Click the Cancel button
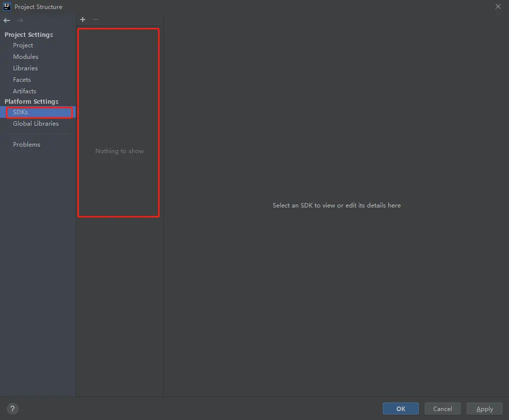Image resolution: width=509 pixels, height=420 pixels. click(x=442, y=409)
